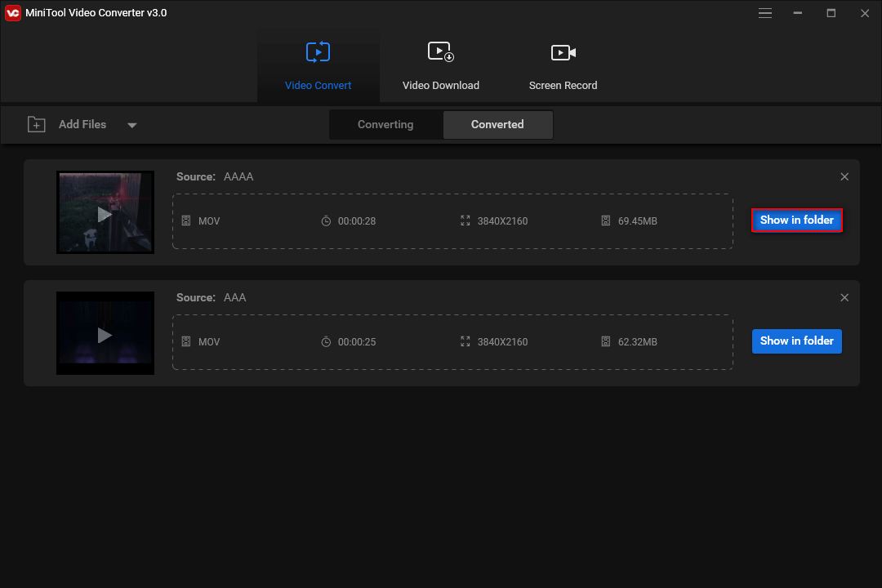Screen dimensions: 882x588
Task: Click the source name AAAA
Action: click(x=238, y=176)
